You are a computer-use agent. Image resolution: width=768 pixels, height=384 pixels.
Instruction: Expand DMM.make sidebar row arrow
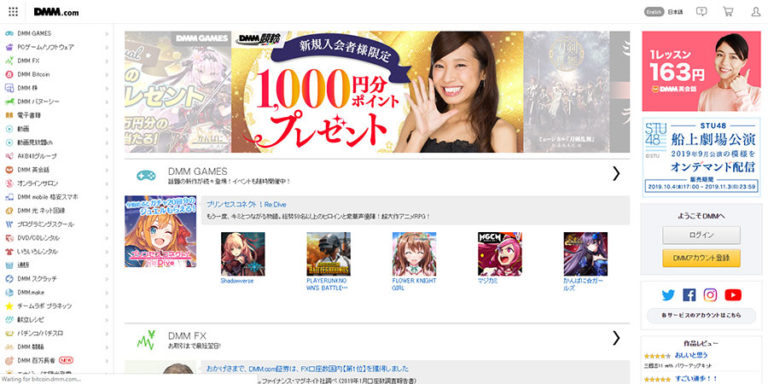[x=106, y=292]
